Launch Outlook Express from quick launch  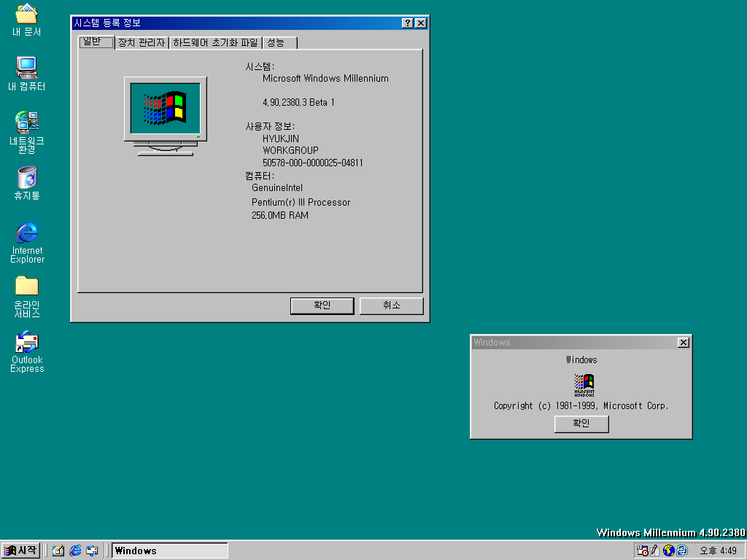pos(92,551)
